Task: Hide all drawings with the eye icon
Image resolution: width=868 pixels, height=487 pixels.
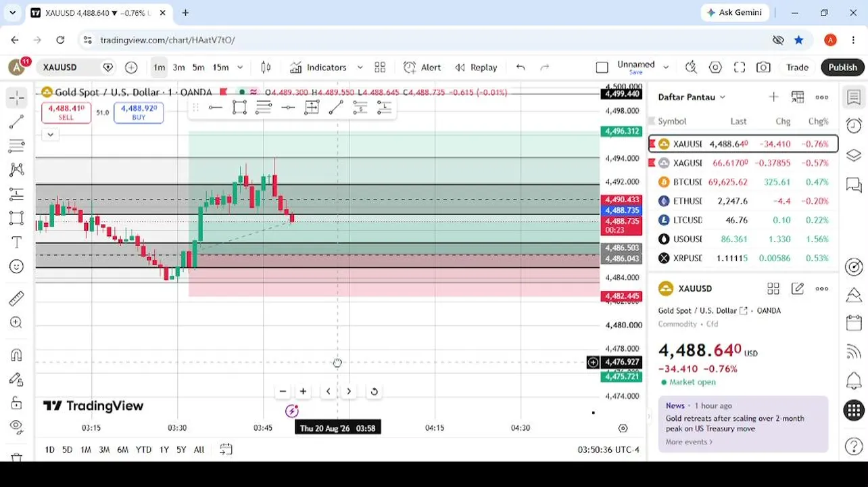Action: [x=17, y=426]
